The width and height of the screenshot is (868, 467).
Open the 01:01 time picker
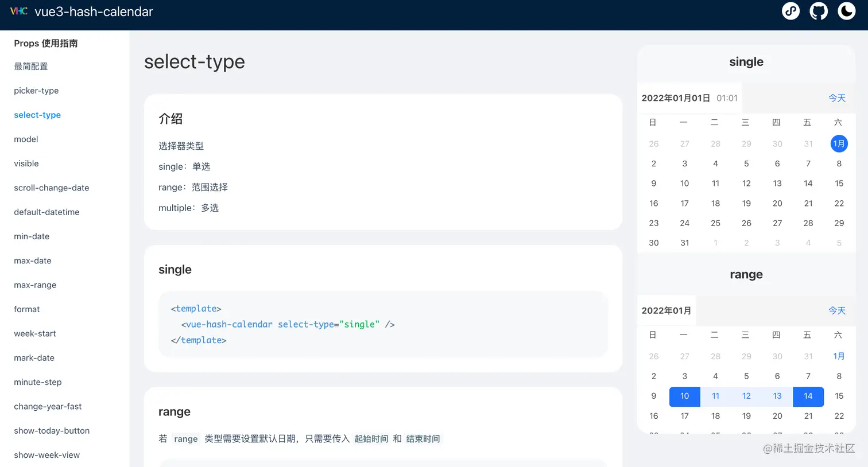click(x=727, y=98)
